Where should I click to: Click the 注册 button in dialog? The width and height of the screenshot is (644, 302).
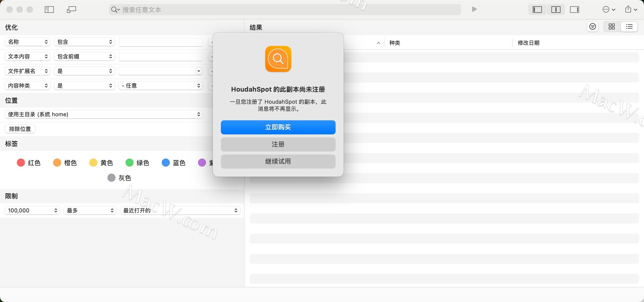[x=278, y=144]
